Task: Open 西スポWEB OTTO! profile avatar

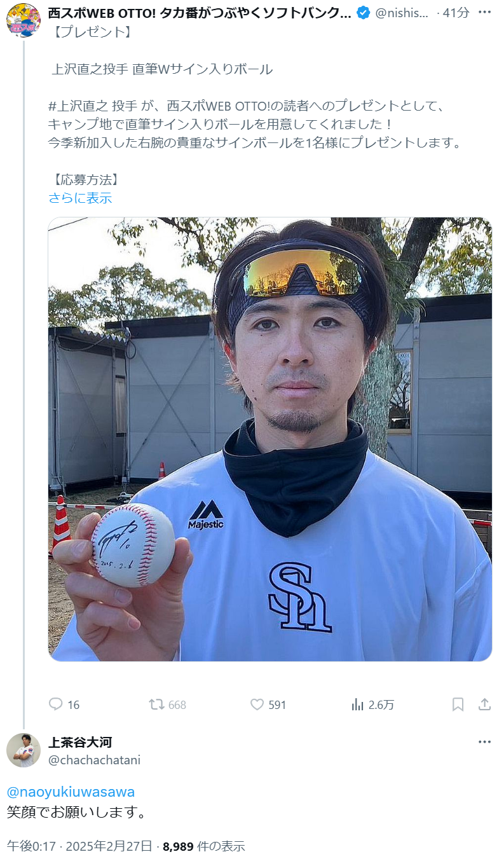Action: point(24,20)
